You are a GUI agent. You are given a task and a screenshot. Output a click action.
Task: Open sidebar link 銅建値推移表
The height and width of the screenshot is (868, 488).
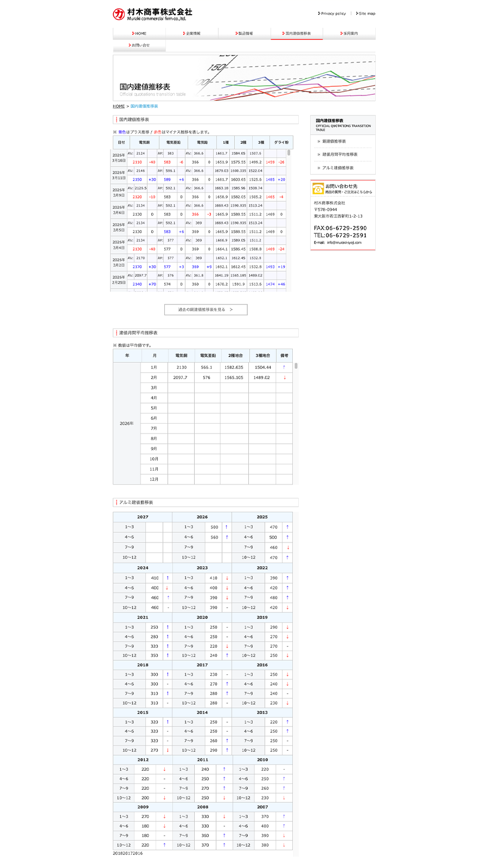pos(334,141)
